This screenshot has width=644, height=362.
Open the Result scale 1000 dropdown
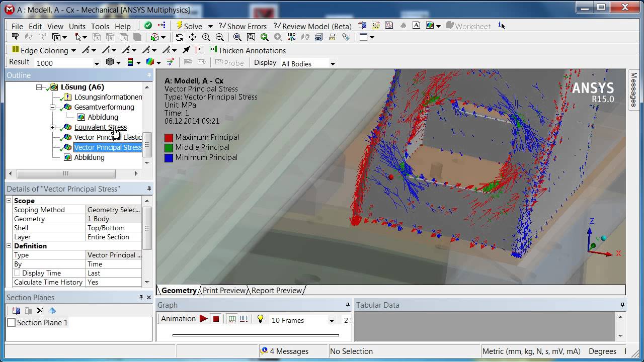[97, 63]
